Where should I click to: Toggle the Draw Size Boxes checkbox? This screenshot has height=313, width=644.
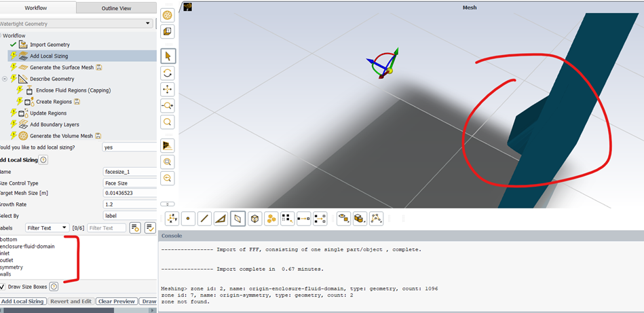(3, 287)
